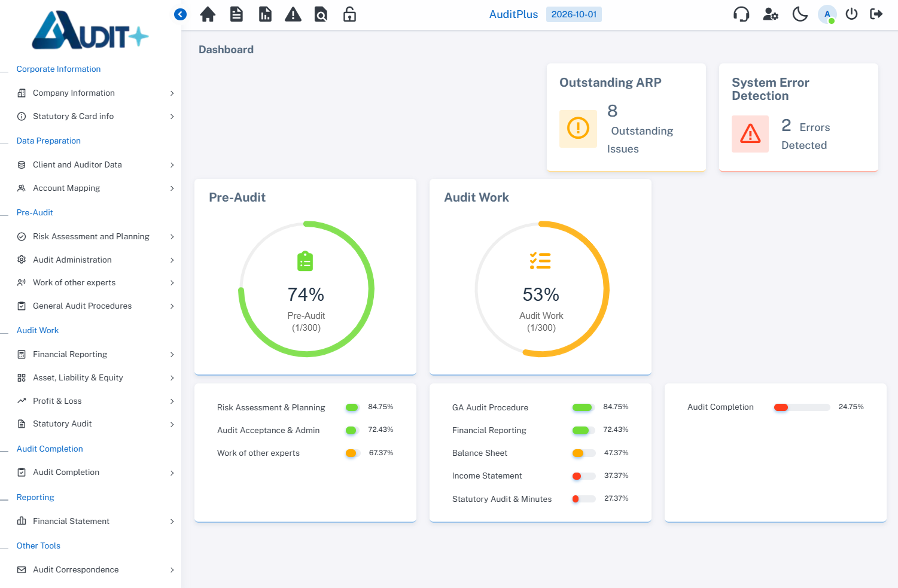Open Audit Correspondence under Other Tools
Screen dimensions: 898x588
point(76,569)
